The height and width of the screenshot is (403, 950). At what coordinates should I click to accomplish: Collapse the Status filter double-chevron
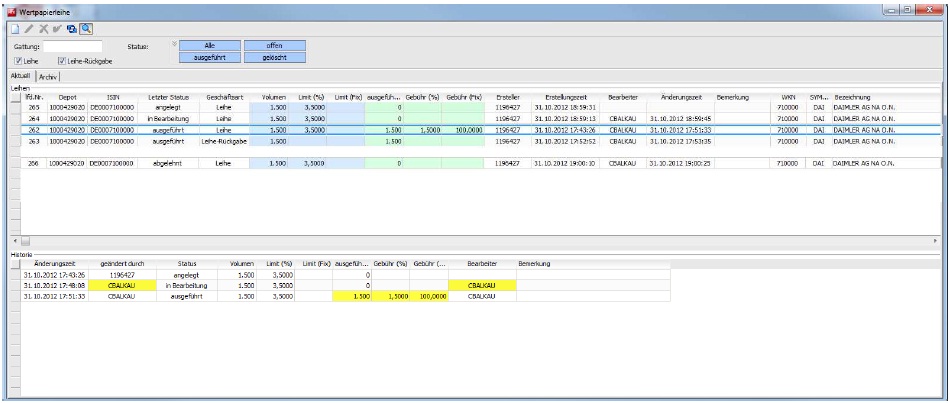click(174, 45)
